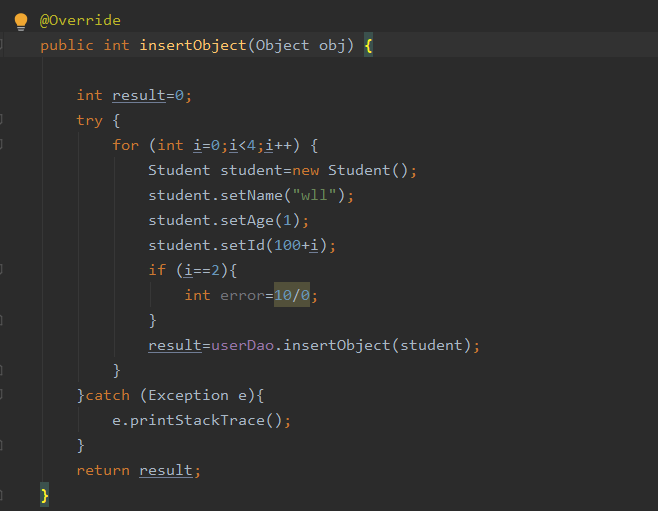Click the 'public' access modifier keyword
658x511 pixels.
(x=67, y=45)
